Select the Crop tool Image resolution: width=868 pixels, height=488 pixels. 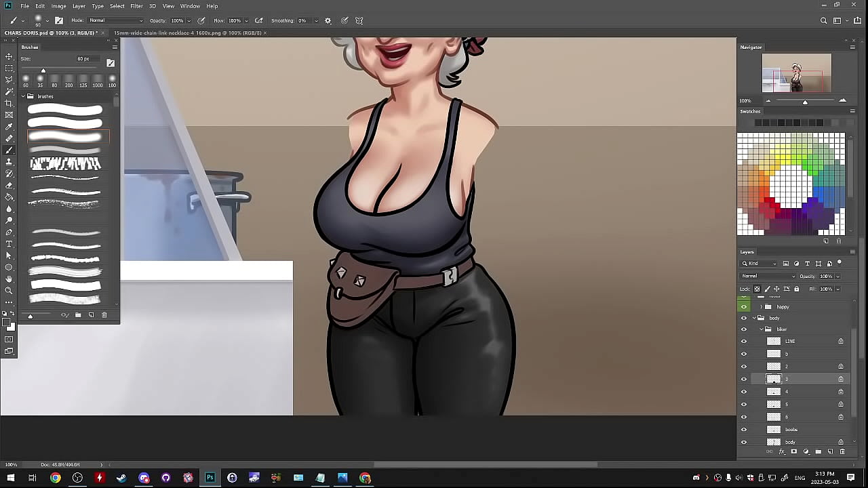click(9, 103)
